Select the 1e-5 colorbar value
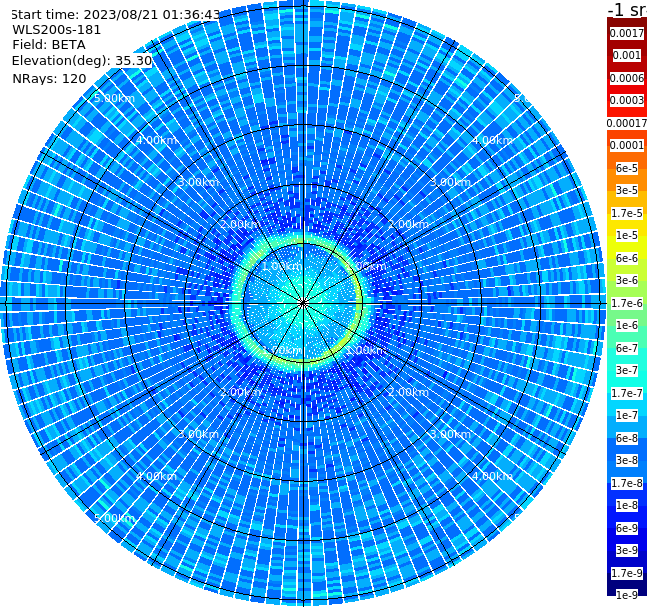Screen dimensions: 647x607 click(627, 236)
